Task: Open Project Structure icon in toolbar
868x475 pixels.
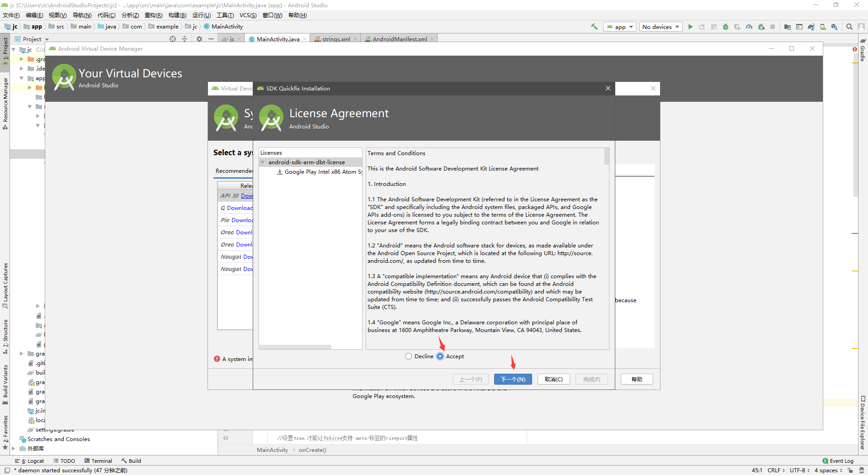Action: [787, 27]
